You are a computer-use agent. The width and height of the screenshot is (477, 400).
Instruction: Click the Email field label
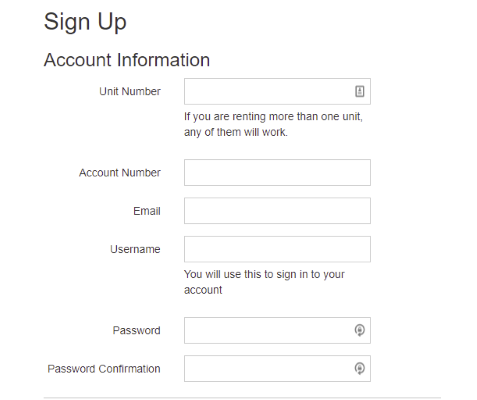(x=147, y=211)
